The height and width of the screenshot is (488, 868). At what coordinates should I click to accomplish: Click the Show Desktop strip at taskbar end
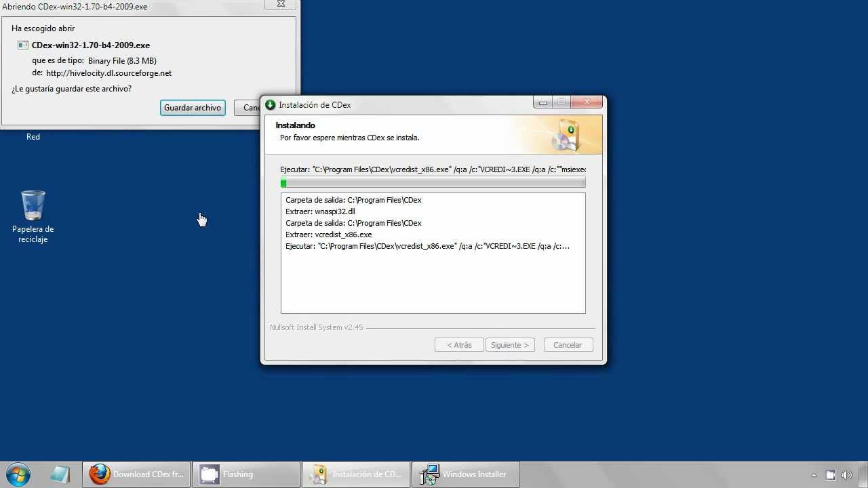click(x=863, y=474)
